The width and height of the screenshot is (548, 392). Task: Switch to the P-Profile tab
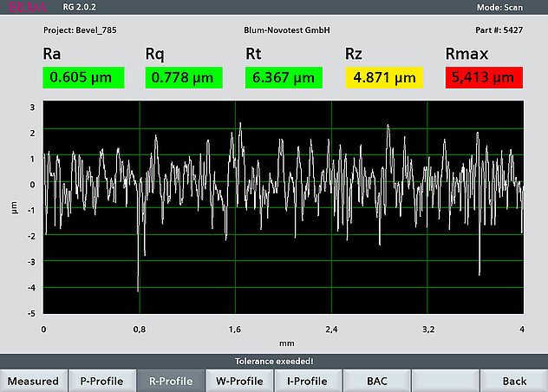tap(101, 381)
